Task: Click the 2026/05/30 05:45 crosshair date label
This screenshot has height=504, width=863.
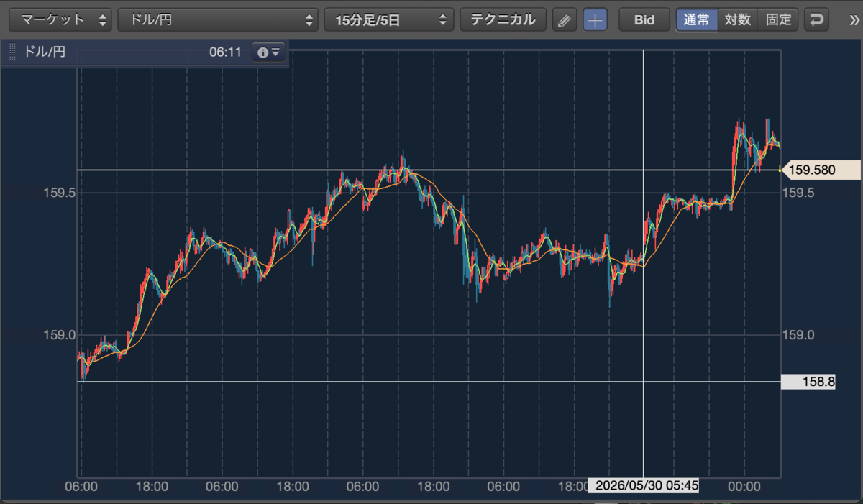Action: [x=644, y=486]
